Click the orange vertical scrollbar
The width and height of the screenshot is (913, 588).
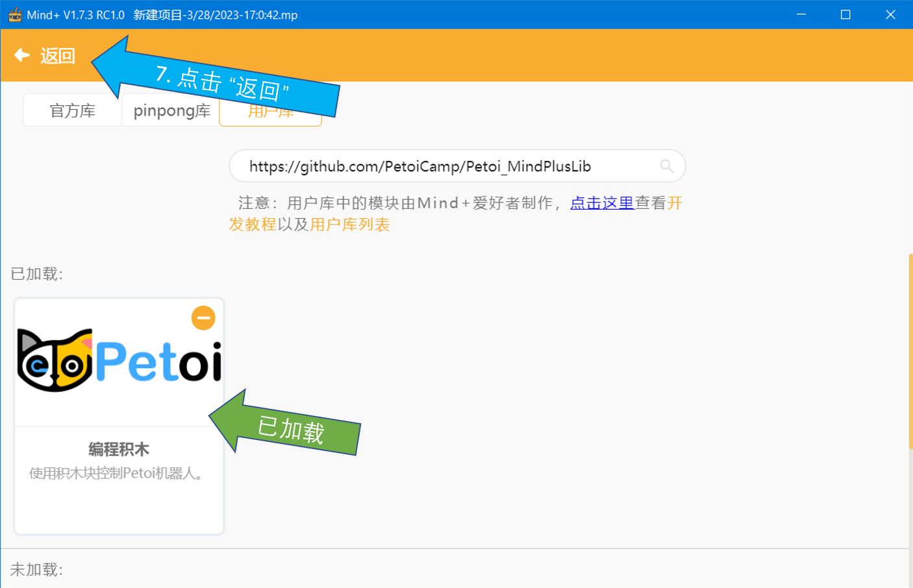(x=910, y=350)
